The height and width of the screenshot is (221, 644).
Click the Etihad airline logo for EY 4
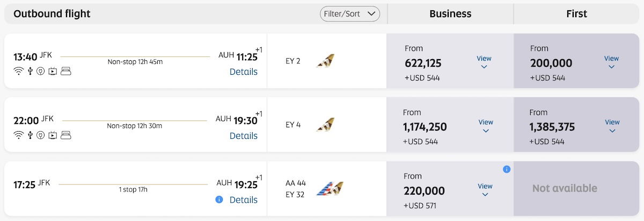point(325,125)
